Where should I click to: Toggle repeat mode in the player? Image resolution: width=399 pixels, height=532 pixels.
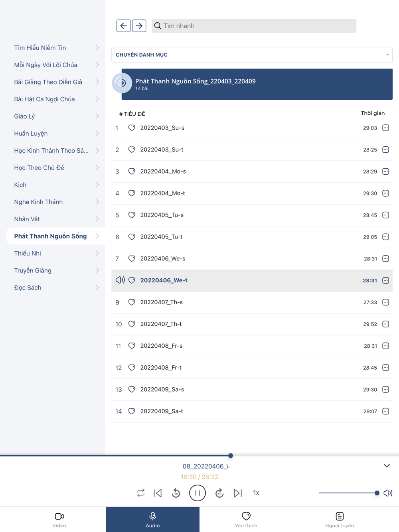141,493
